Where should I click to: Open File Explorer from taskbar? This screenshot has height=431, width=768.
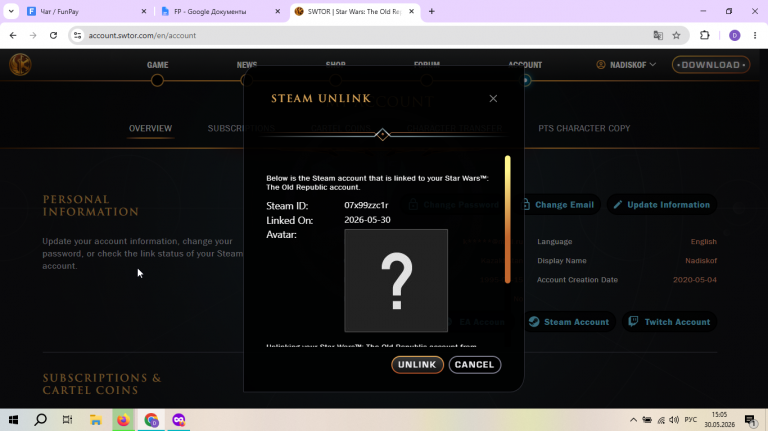96,420
